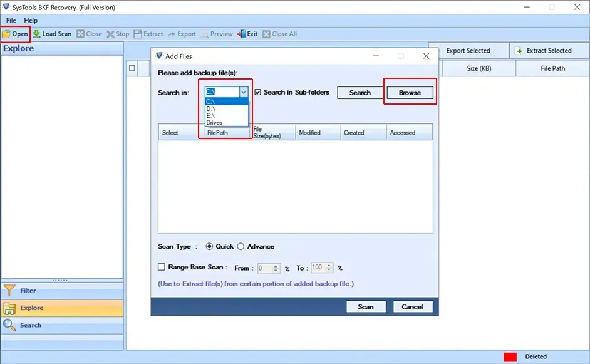This screenshot has width=590, height=364.
Task: Sort by Accessed column header
Action: coord(410,132)
